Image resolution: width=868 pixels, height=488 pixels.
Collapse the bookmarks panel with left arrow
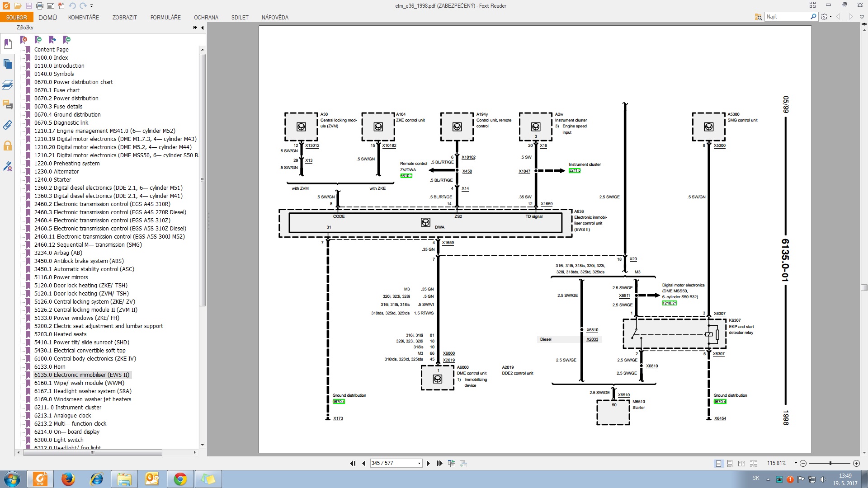(203, 28)
